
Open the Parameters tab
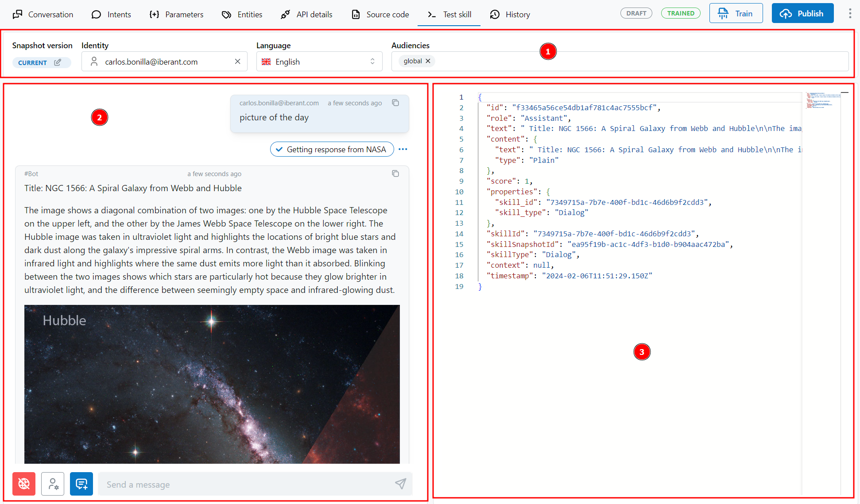coord(176,14)
